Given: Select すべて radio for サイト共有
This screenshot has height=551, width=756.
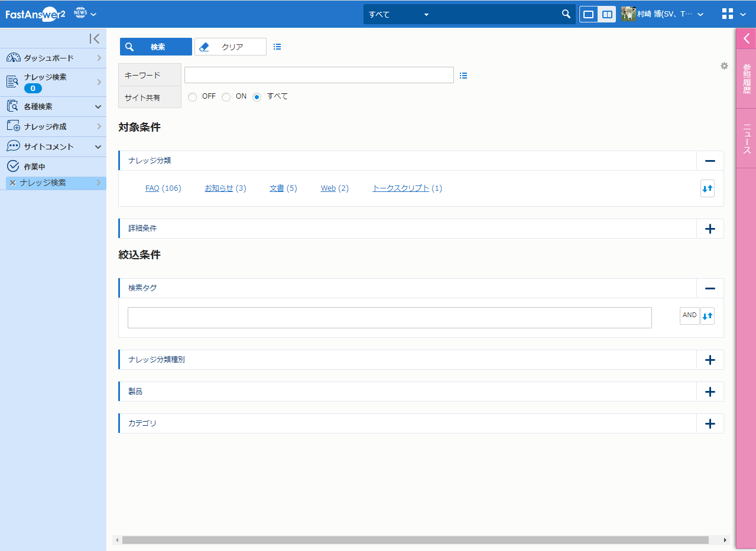Looking at the screenshot, I should pyautogui.click(x=257, y=97).
